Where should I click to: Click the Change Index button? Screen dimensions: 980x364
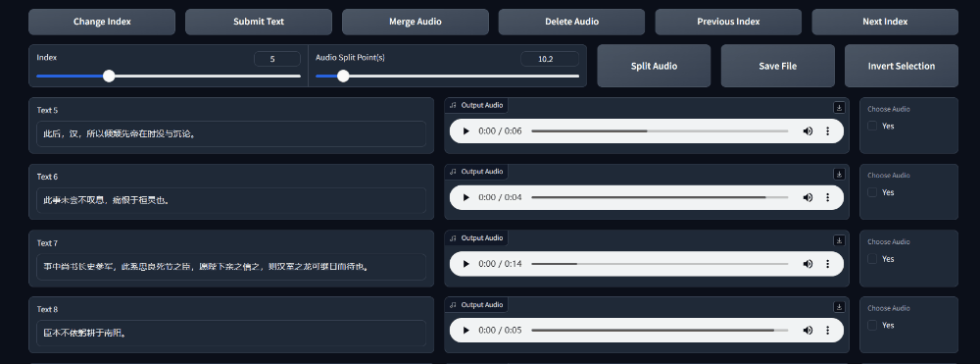pos(102,22)
